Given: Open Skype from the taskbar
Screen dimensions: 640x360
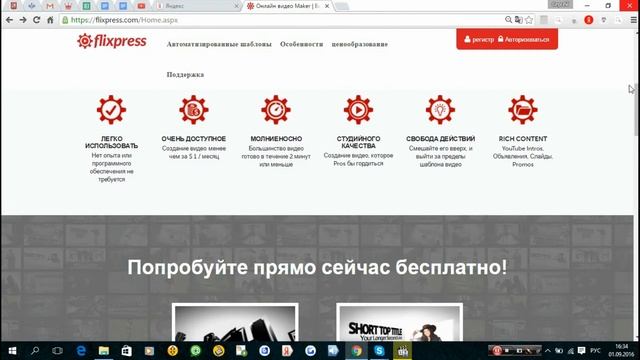Looking at the screenshot, I should click(379, 351).
